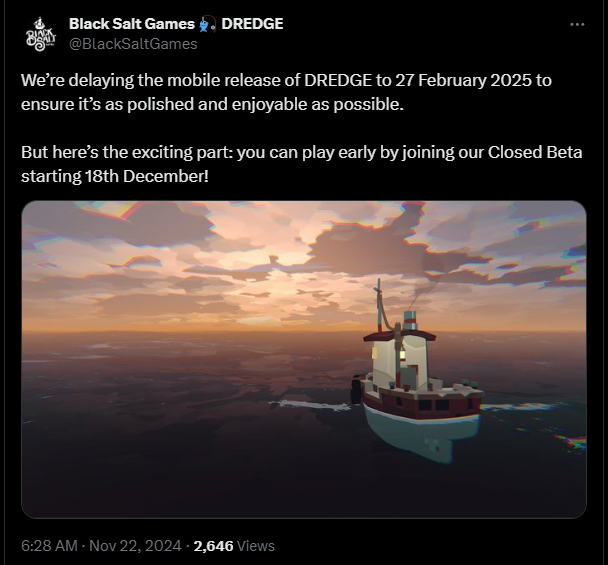Click the 18th December! text
This screenshot has height=565, width=608.
coord(147,176)
